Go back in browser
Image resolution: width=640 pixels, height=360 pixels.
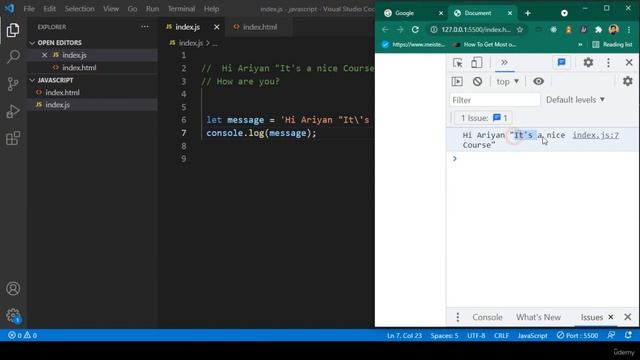pos(385,29)
